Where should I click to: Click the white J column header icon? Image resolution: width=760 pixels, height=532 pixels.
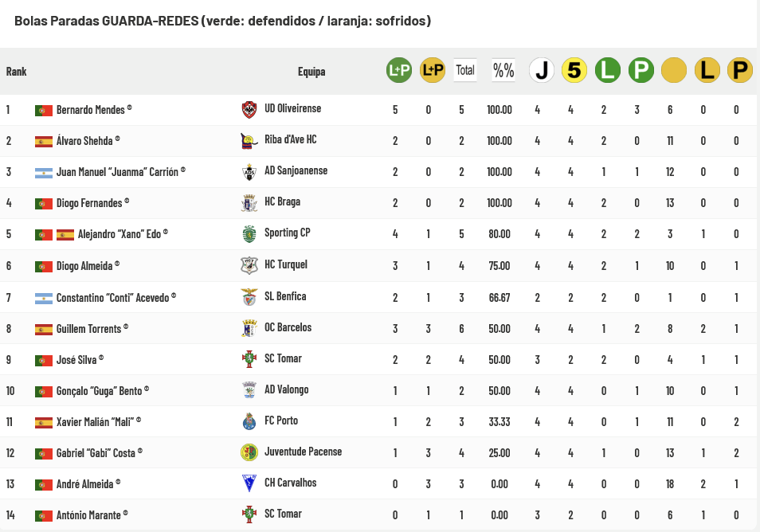pos(542,71)
